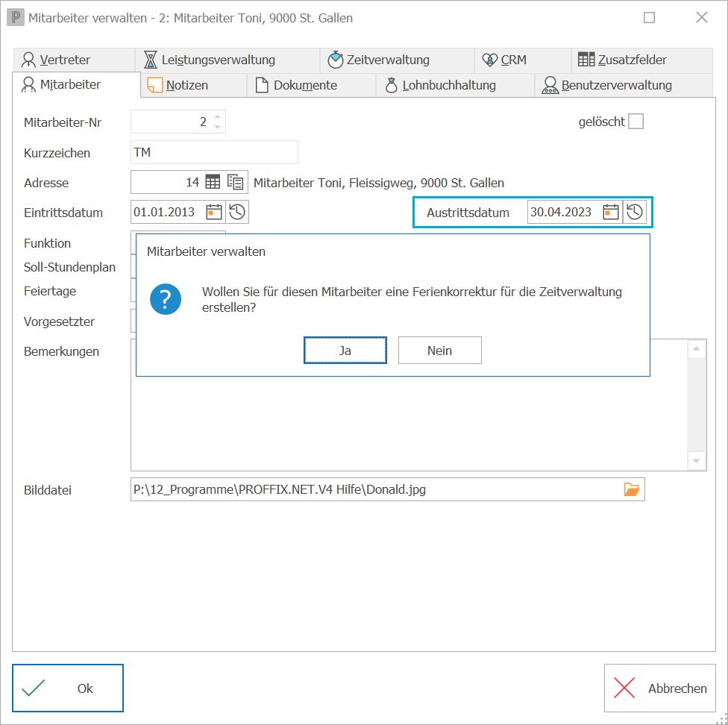The height and width of the screenshot is (725, 728).
Task: Open the Notizen tab
Action: pos(194,85)
